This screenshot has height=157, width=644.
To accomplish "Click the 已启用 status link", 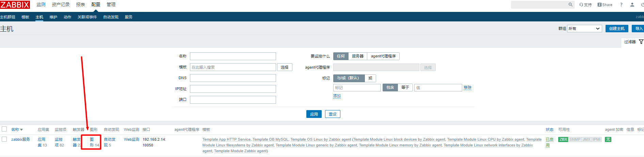I will click(549, 142).
